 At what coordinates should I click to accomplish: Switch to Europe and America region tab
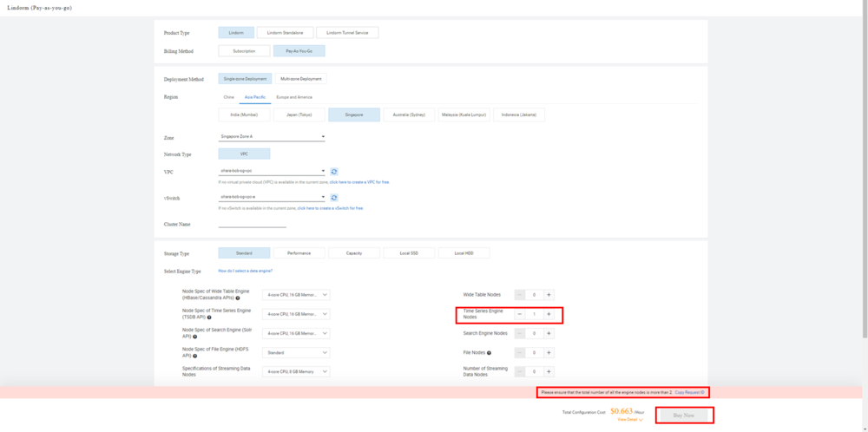[294, 97]
